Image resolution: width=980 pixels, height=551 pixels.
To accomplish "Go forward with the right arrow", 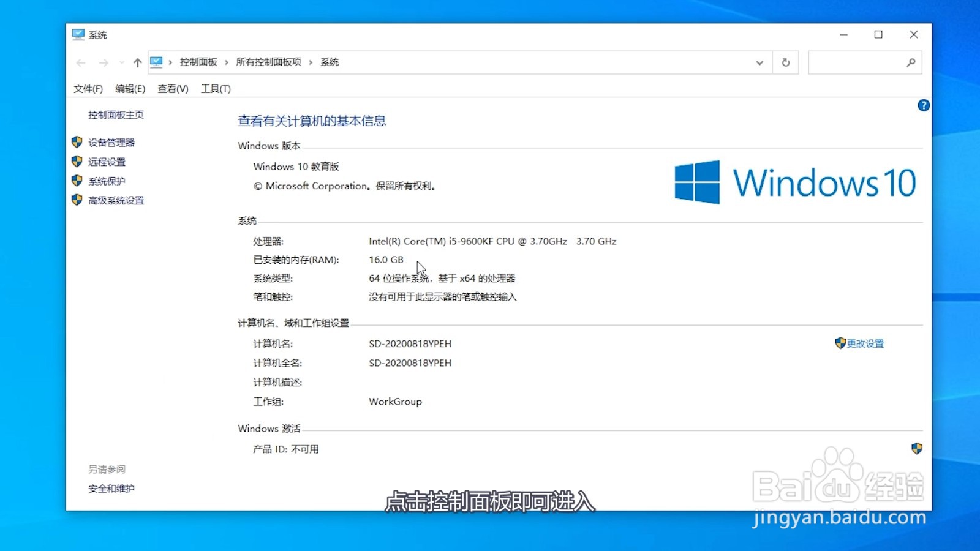I will [x=104, y=62].
